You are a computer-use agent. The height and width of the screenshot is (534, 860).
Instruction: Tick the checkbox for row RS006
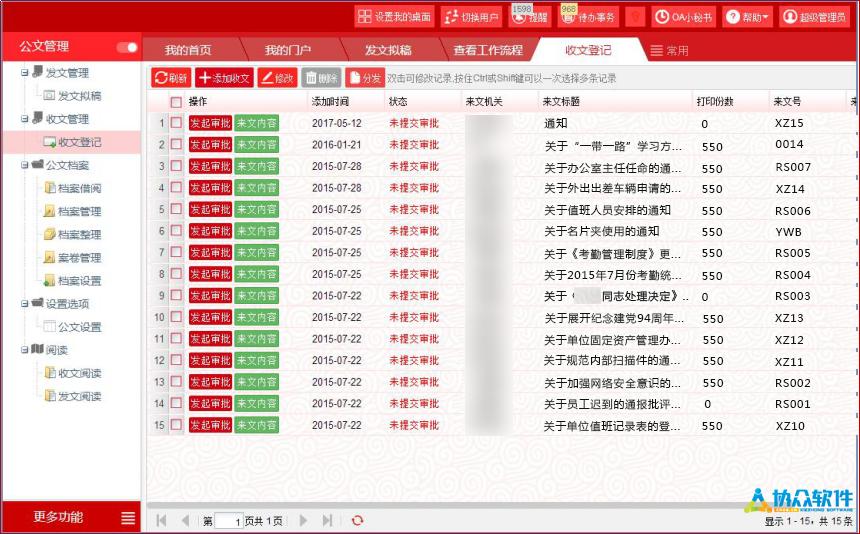[176, 209]
